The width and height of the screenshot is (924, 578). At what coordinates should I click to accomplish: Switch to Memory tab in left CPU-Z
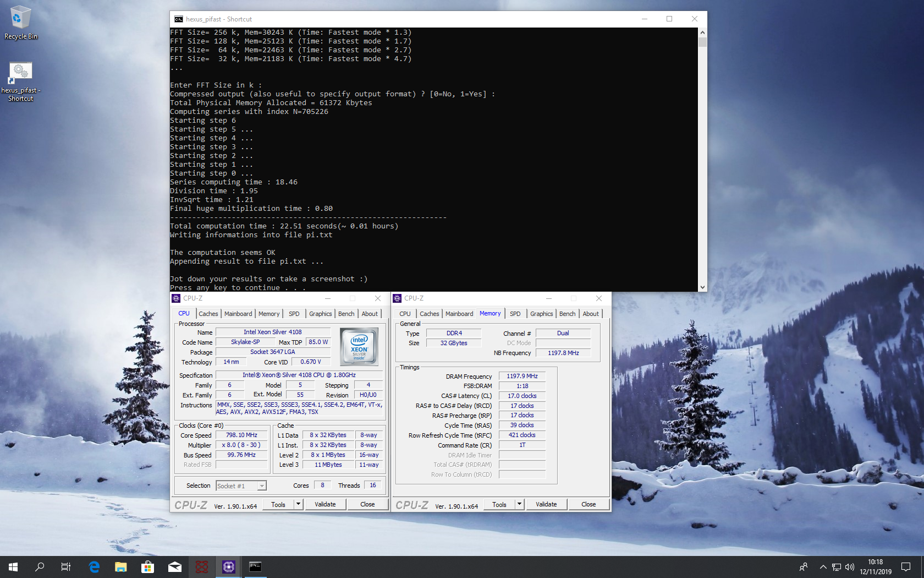coord(269,314)
